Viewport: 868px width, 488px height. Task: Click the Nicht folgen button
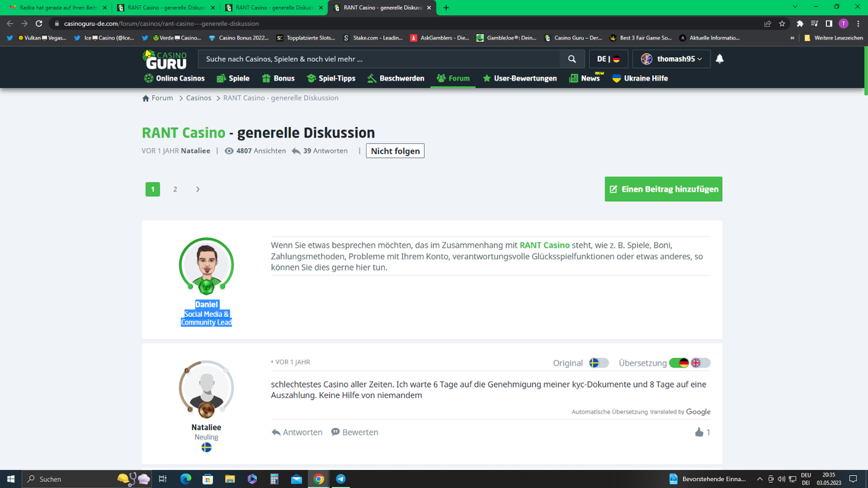[395, 151]
